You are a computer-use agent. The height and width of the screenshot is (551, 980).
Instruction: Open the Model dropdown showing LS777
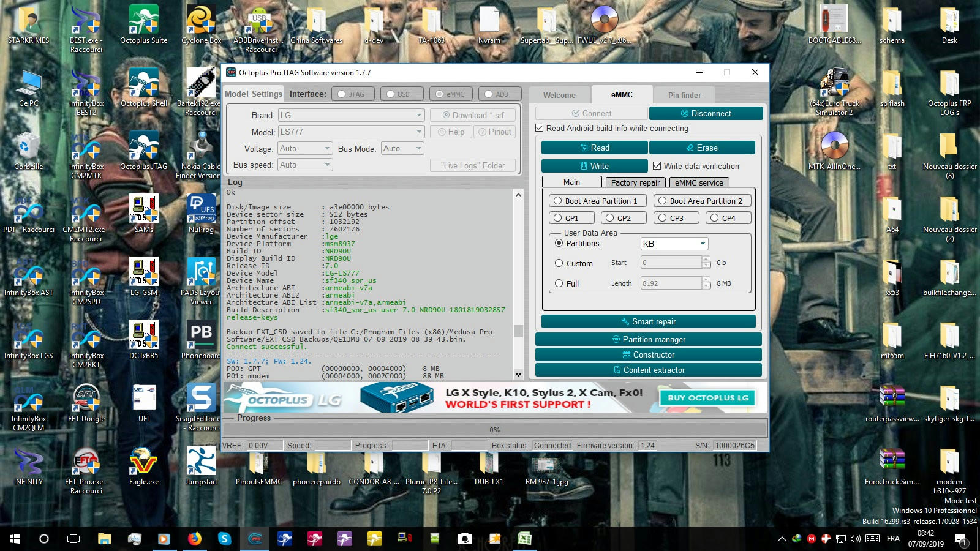pyautogui.click(x=351, y=132)
